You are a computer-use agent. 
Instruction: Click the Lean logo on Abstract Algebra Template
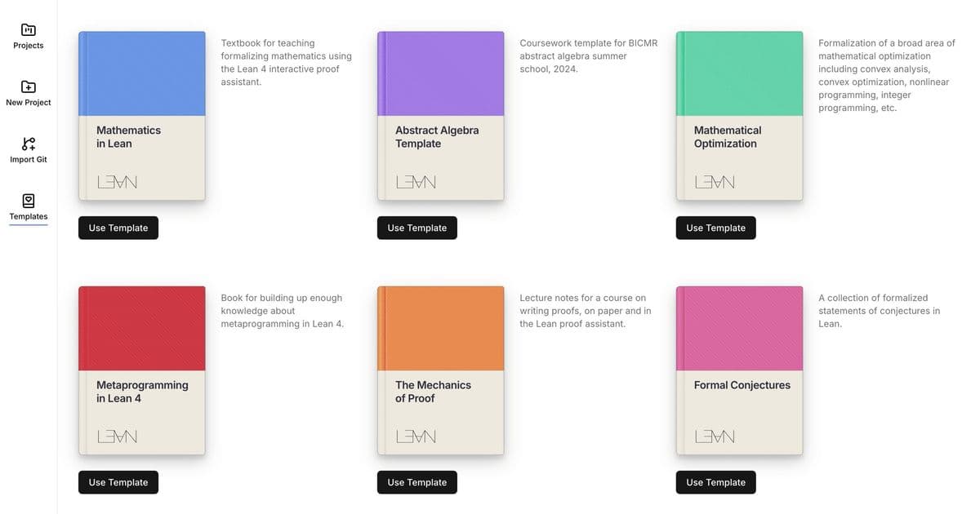click(x=416, y=182)
